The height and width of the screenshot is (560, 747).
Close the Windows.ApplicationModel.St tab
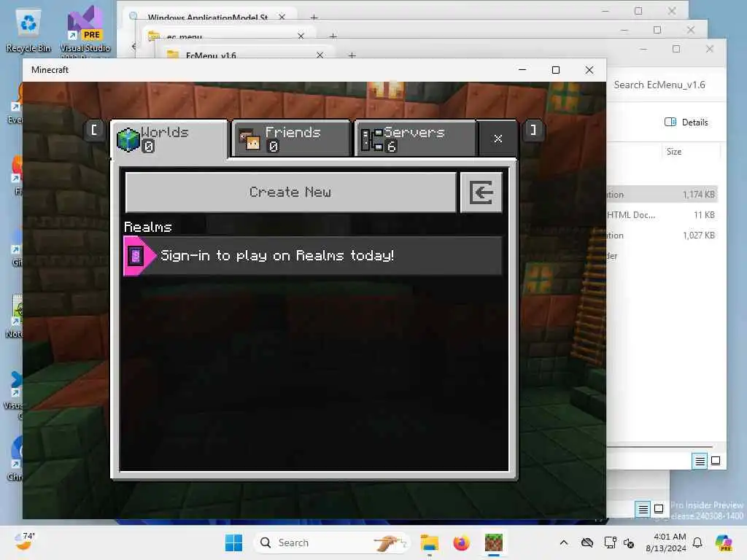point(282,17)
